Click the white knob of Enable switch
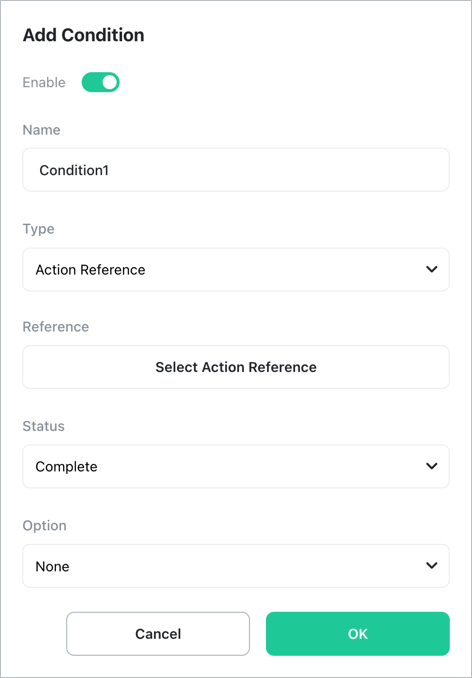Viewport: 472px width, 678px height. click(x=110, y=82)
